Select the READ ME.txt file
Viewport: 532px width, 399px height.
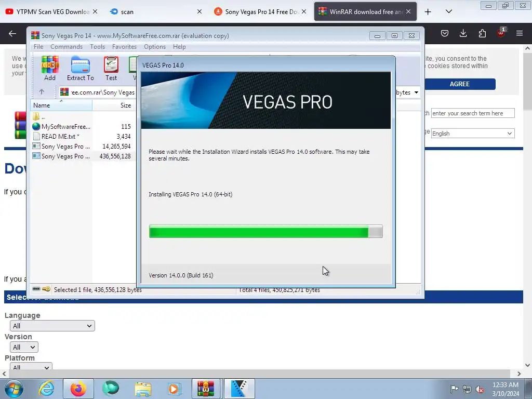tap(82, 137)
